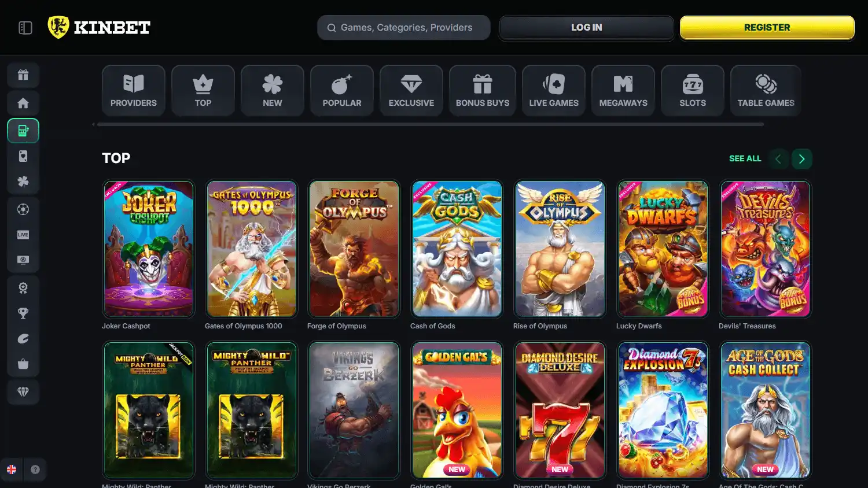The image size is (868, 488).
Task: Open the gift promotions sidebar icon
Action: (23, 75)
